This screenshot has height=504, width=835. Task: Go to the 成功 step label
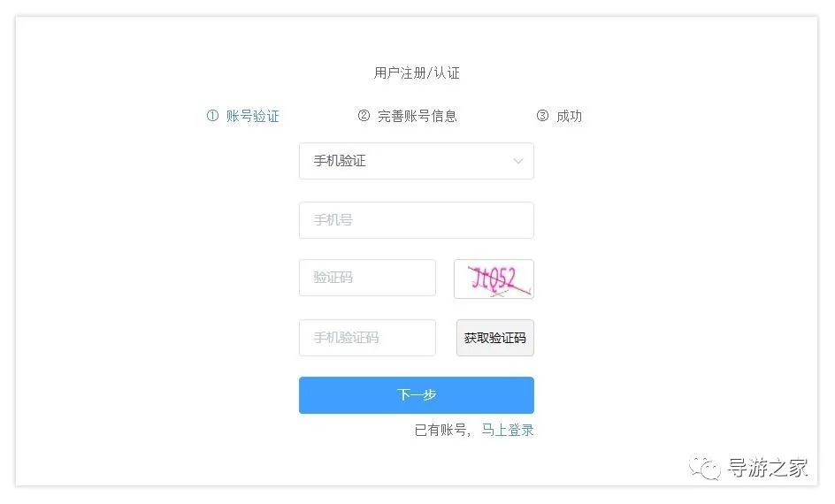(570, 116)
